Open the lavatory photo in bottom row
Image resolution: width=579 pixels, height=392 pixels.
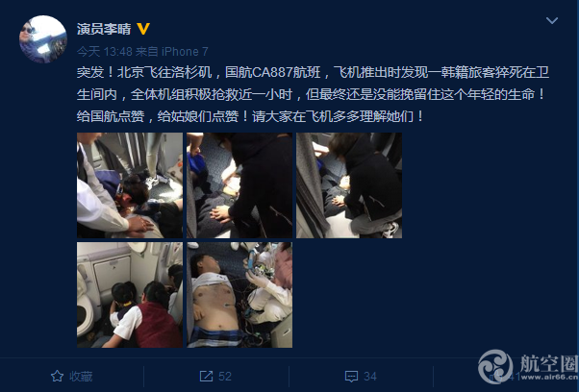pyautogui.click(x=130, y=295)
